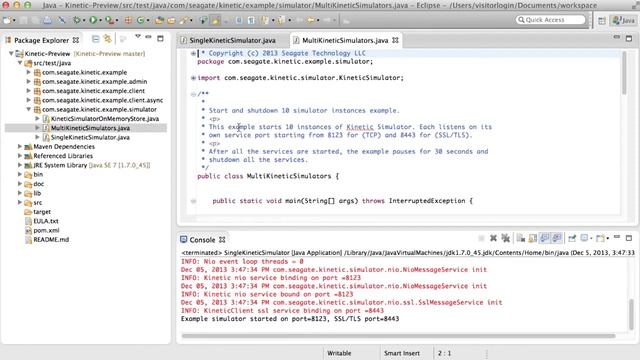Collapse the Kinetic-Preview project node
640x360 pixels.
11,53
